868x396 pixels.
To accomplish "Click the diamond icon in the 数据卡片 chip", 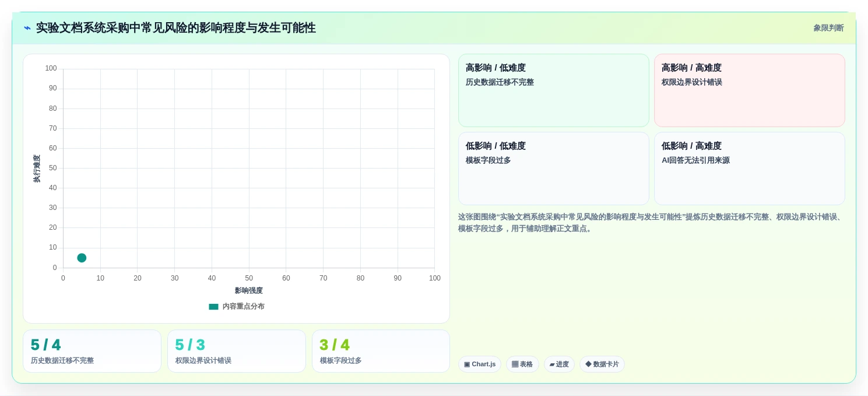I will tap(588, 365).
